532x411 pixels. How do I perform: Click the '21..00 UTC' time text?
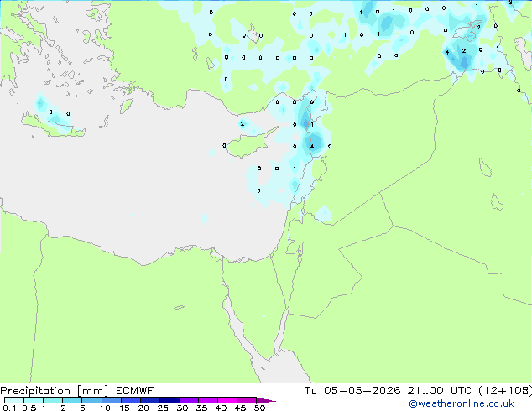pyautogui.click(x=440, y=391)
